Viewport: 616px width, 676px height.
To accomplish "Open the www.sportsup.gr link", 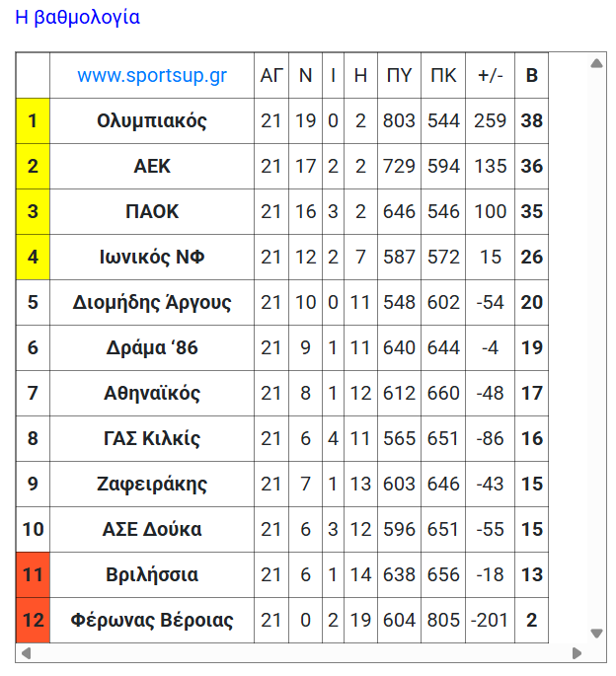I will (x=152, y=76).
